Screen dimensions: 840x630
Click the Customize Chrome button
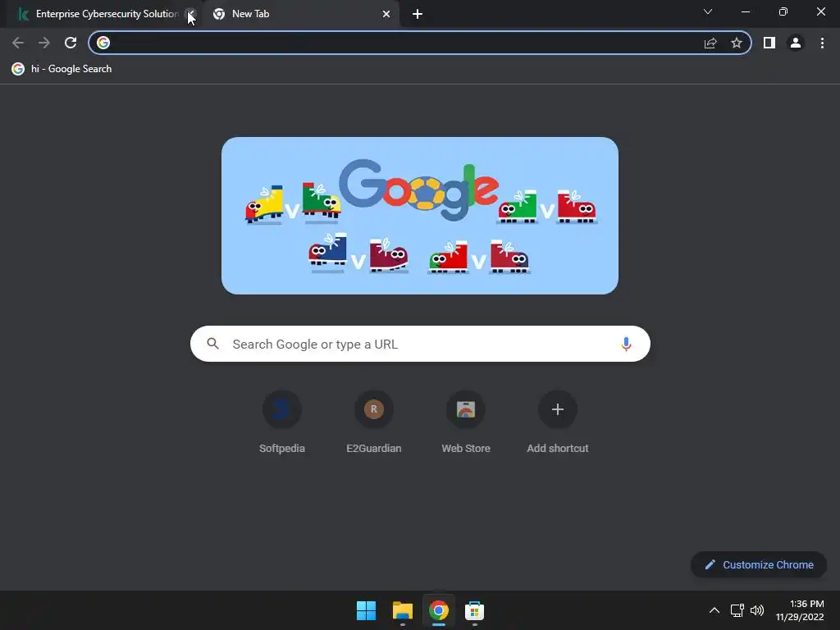(759, 564)
